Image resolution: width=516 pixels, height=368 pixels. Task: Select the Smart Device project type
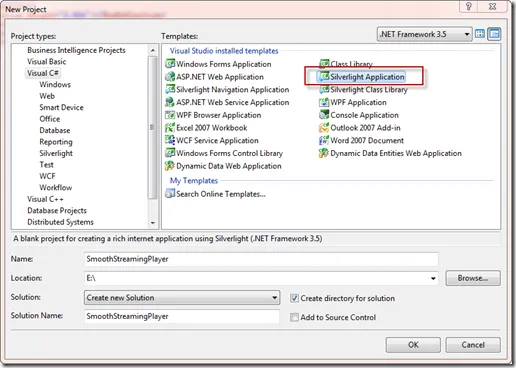tap(61, 107)
